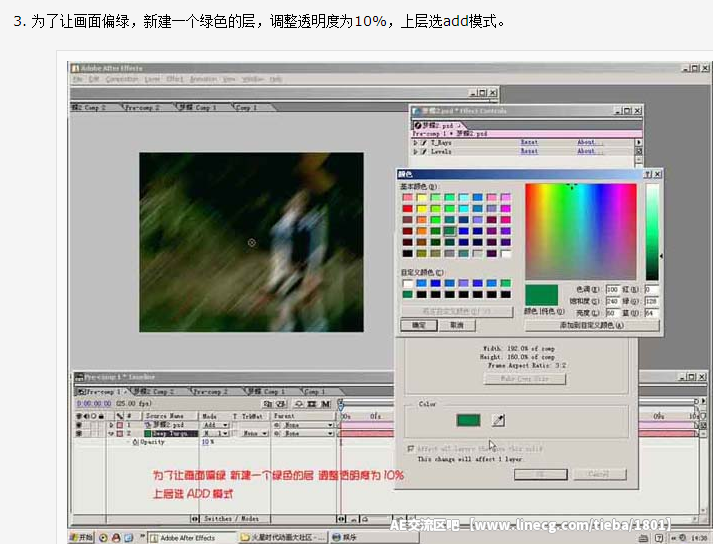713x544 pixels.
Task: Expand the Levels effect properties
Action: 415,151
